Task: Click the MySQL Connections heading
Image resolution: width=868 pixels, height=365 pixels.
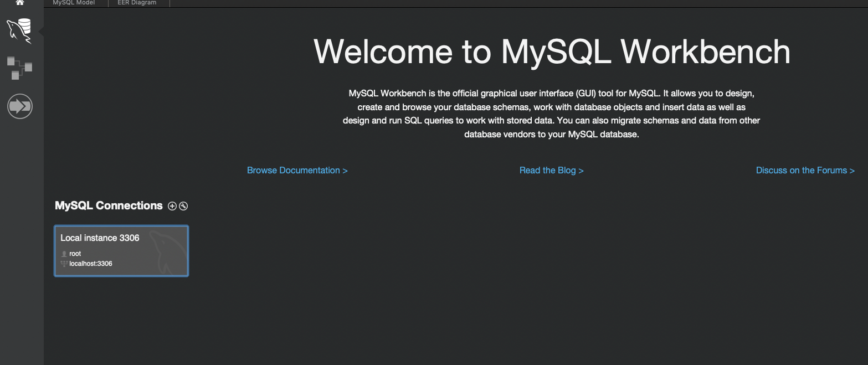Action: click(109, 205)
